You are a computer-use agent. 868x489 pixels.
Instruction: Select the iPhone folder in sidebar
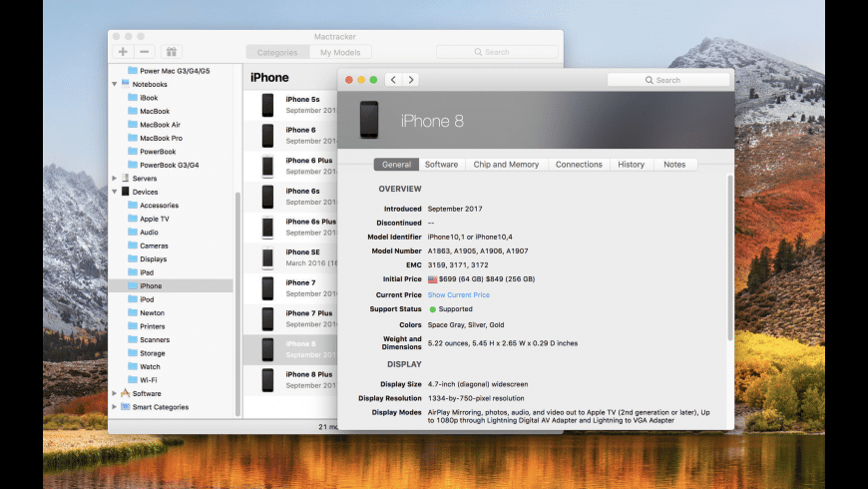(171, 285)
